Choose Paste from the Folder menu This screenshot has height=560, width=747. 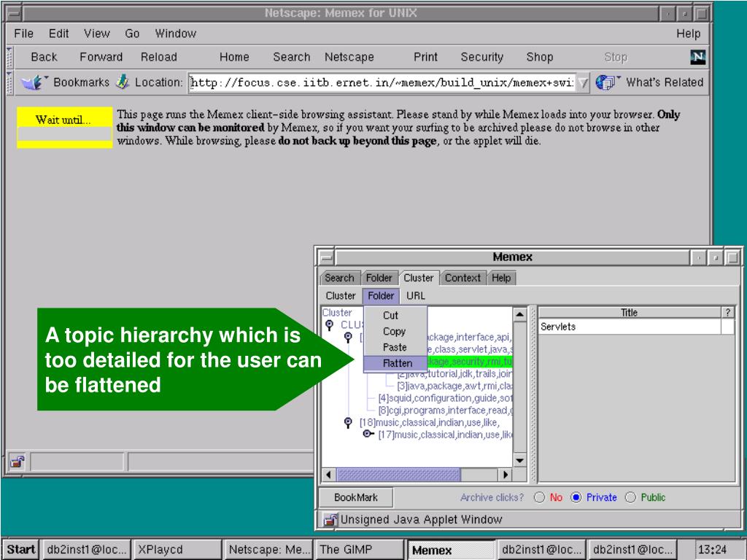pyautogui.click(x=395, y=348)
